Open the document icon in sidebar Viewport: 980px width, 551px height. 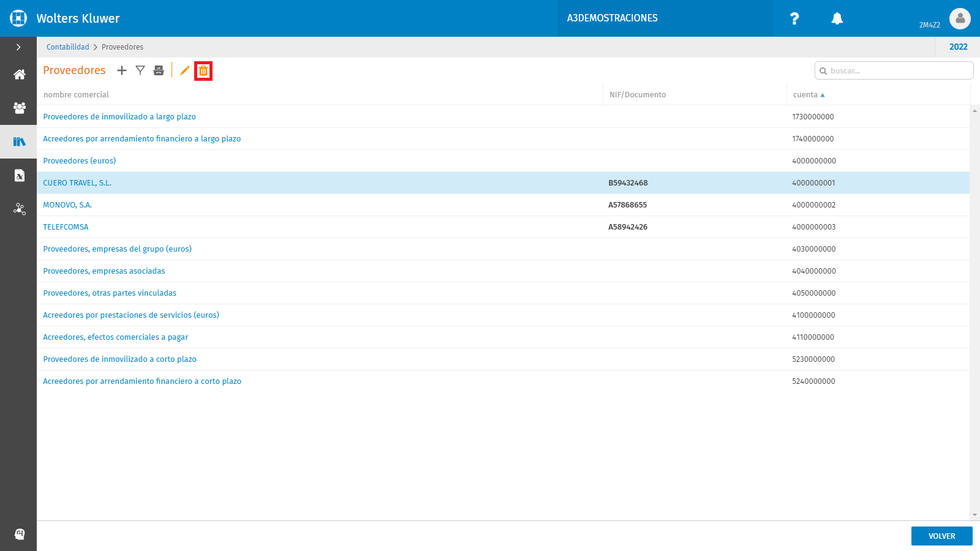pyautogui.click(x=20, y=176)
